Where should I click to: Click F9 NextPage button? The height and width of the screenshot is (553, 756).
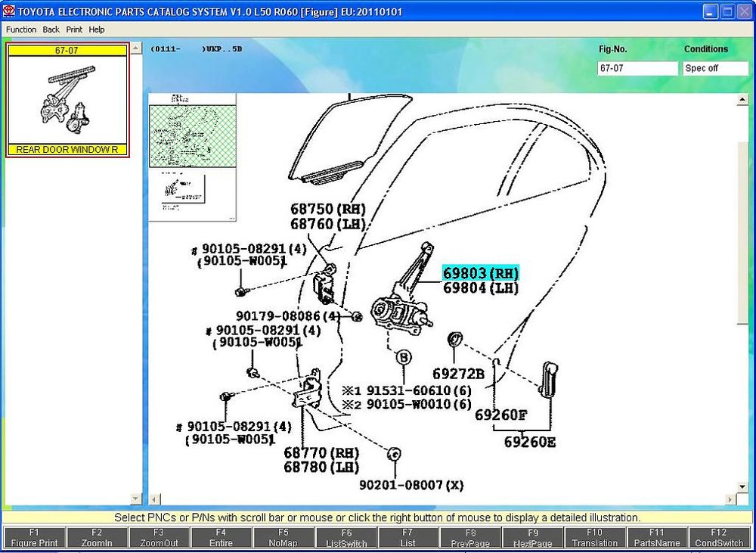coord(532,537)
